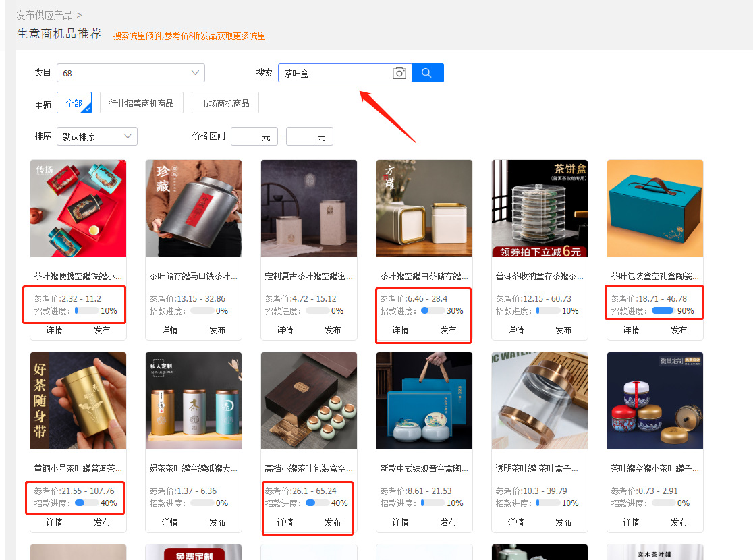Click orange tip 搜索流量倾斜,参考价8折发品获取更多流量
The height and width of the screenshot is (560, 753).
189,36
